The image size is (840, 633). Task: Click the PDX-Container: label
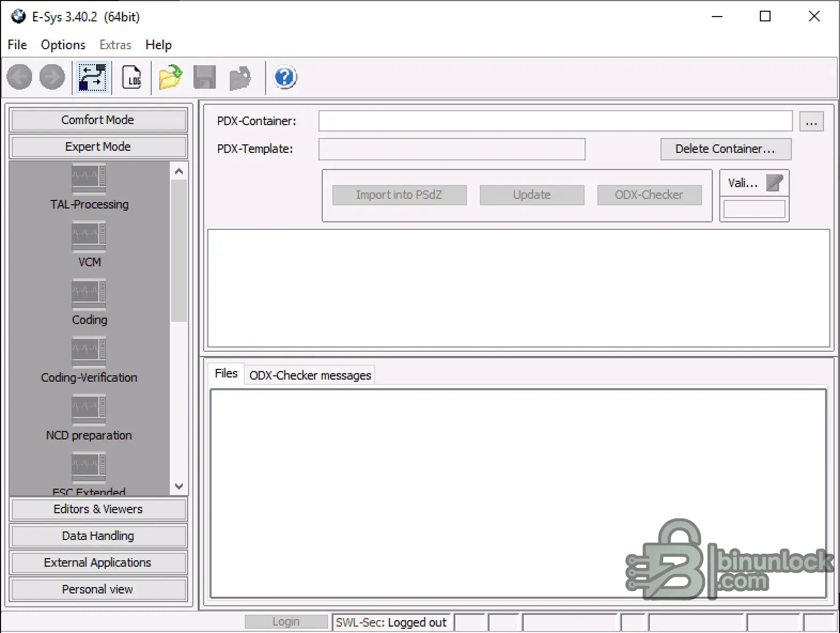(256, 121)
